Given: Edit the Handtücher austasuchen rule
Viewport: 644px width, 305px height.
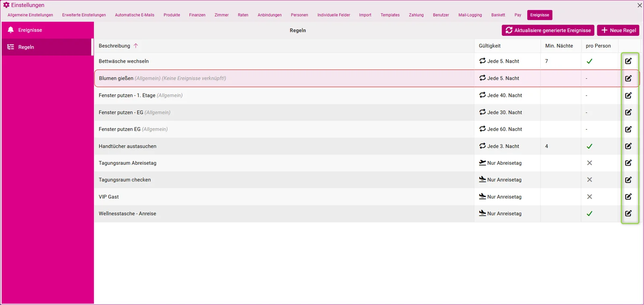Looking at the screenshot, I should pos(628,146).
